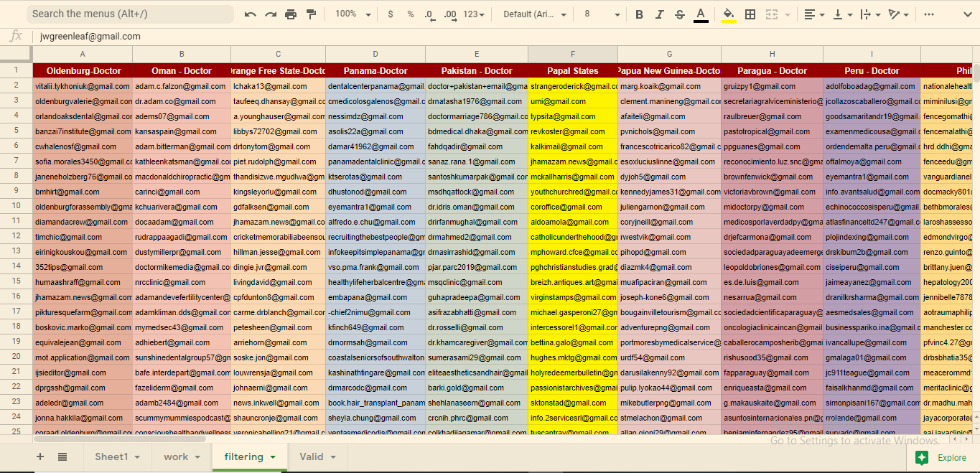Click the Merge cells icon
This screenshot has width=980, height=473.
[x=770, y=14]
